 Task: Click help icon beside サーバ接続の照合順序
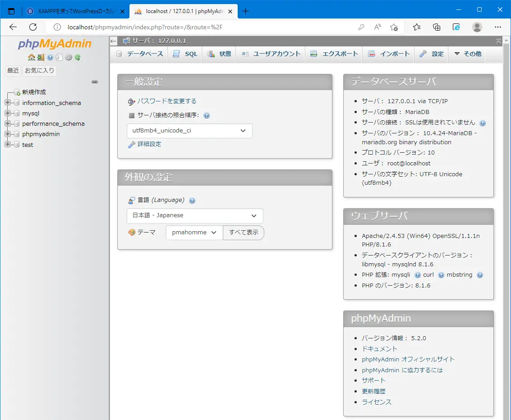[207, 115]
